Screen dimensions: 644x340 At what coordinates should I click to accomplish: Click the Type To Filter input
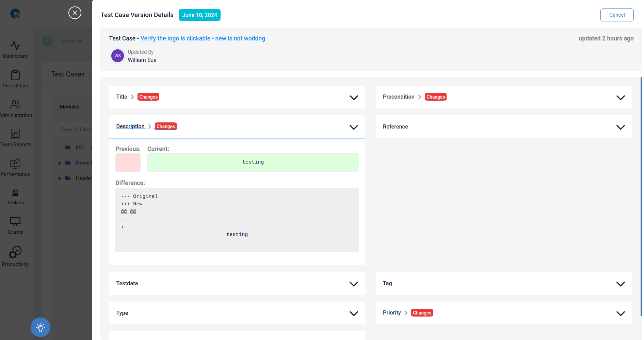(74, 130)
